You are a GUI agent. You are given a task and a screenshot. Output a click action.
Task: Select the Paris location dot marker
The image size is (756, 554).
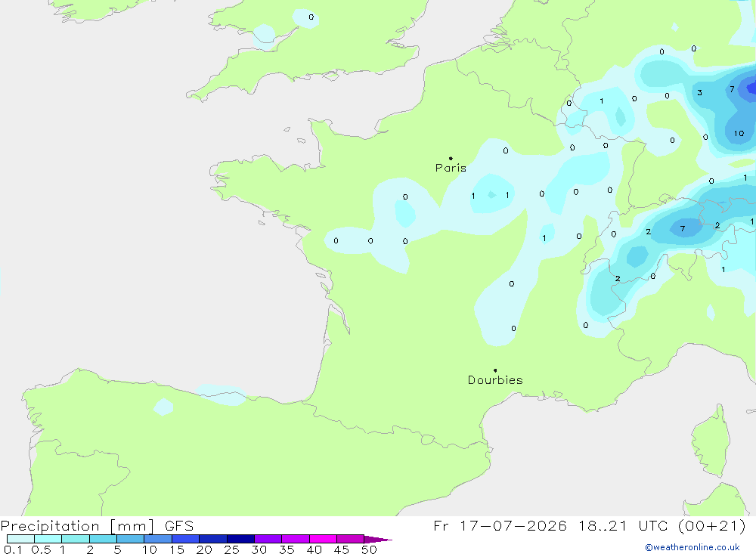[x=451, y=158]
